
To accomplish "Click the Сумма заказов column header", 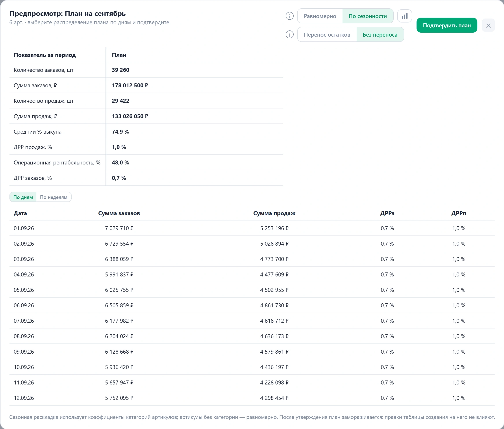I will (x=119, y=213).
